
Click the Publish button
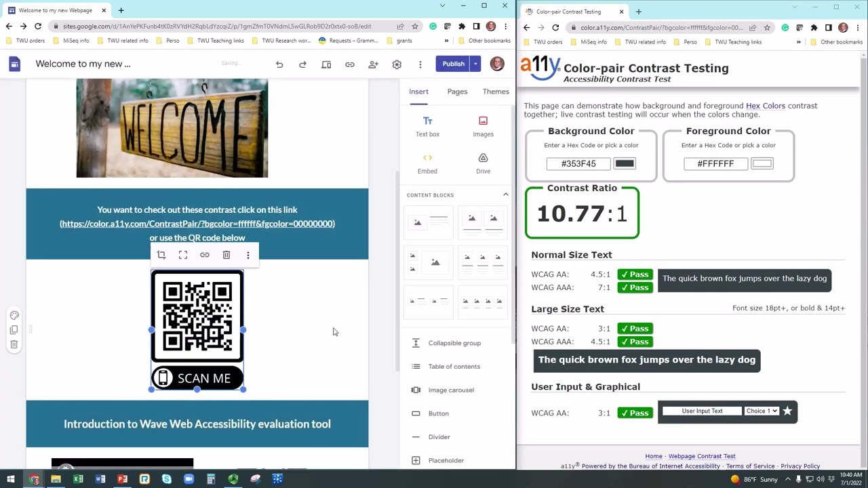(x=454, y=64)
